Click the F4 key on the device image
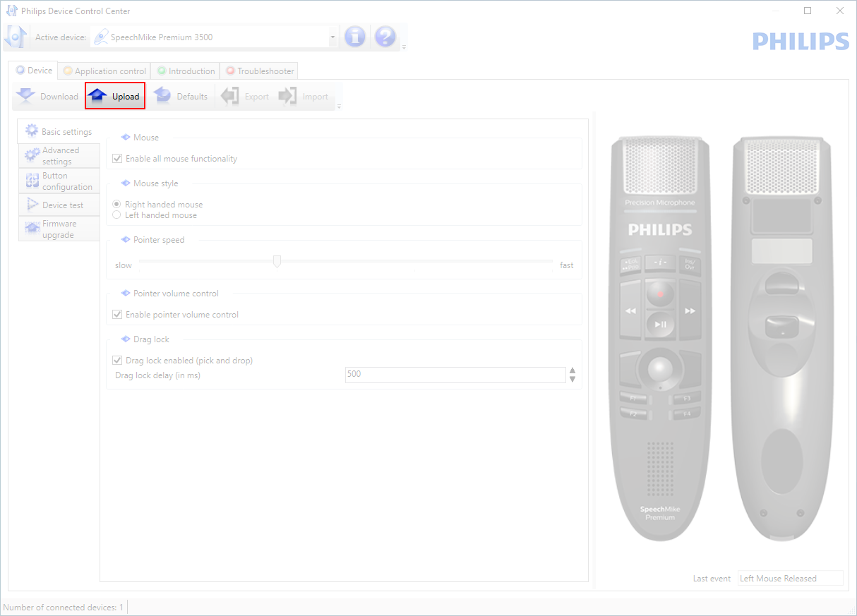This screenshot has height=616, width=857. tap(687, 413)
